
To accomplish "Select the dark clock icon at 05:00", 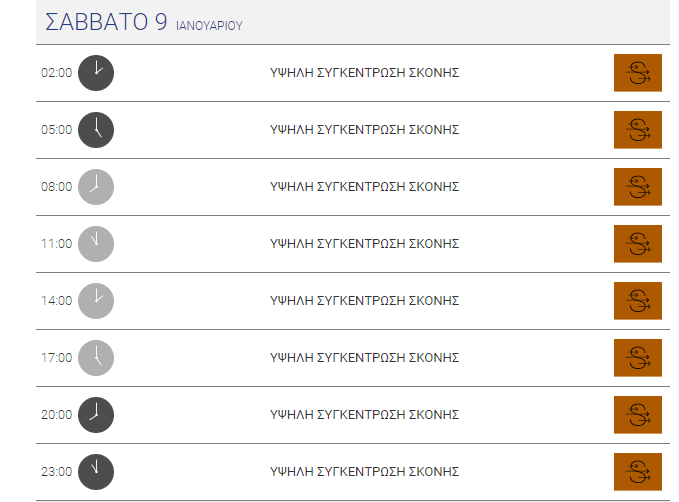I will tap(96, 130).
